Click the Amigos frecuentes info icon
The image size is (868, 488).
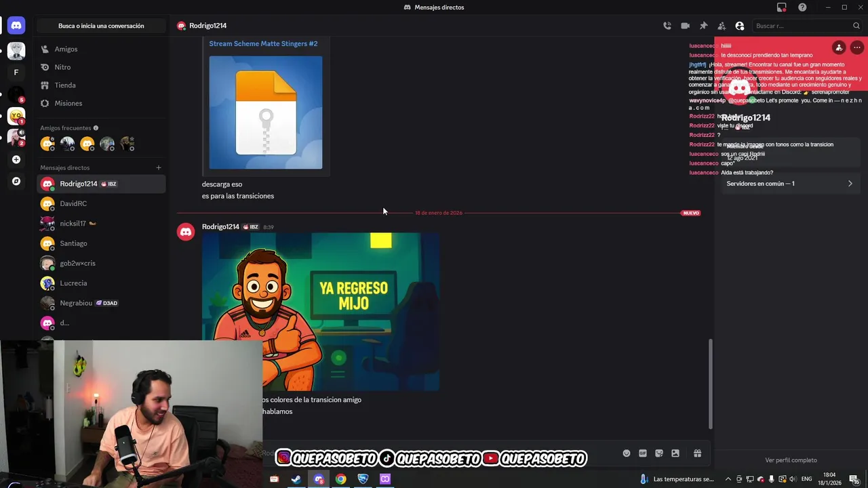click(x=96, y=128)
